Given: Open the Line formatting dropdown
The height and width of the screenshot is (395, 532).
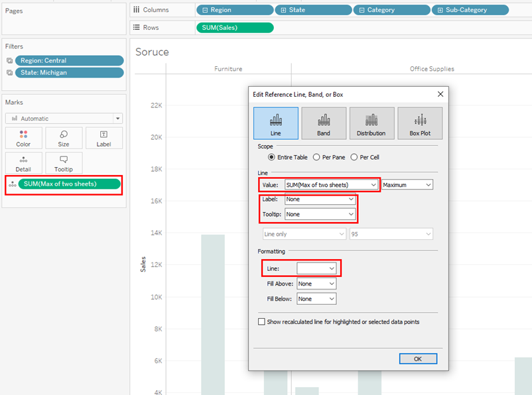Looking at the screenshot, I should pyautogui.click(x=316, y=268).
